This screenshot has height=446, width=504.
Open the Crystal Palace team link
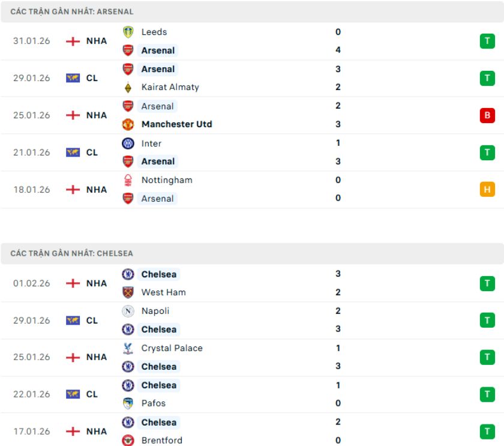pos(172,348)
